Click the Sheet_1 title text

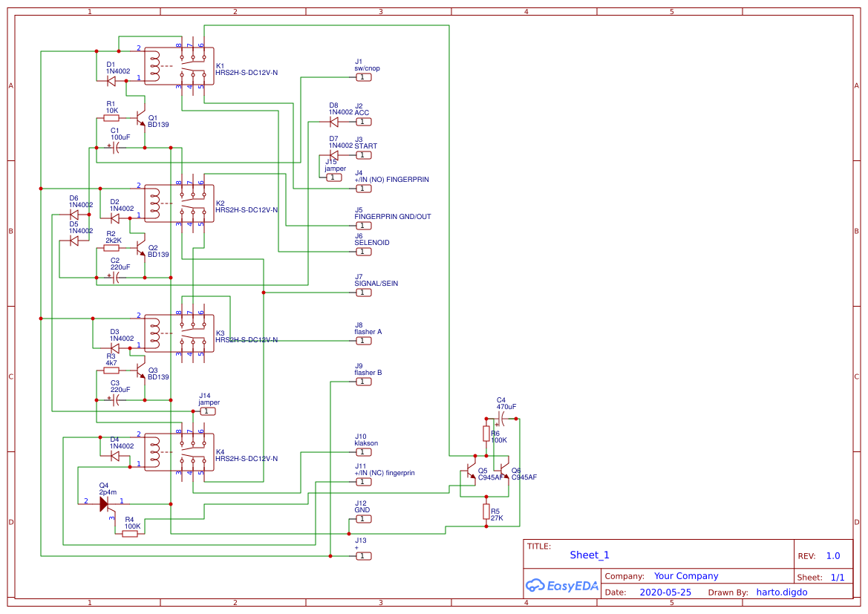(588, 555)
